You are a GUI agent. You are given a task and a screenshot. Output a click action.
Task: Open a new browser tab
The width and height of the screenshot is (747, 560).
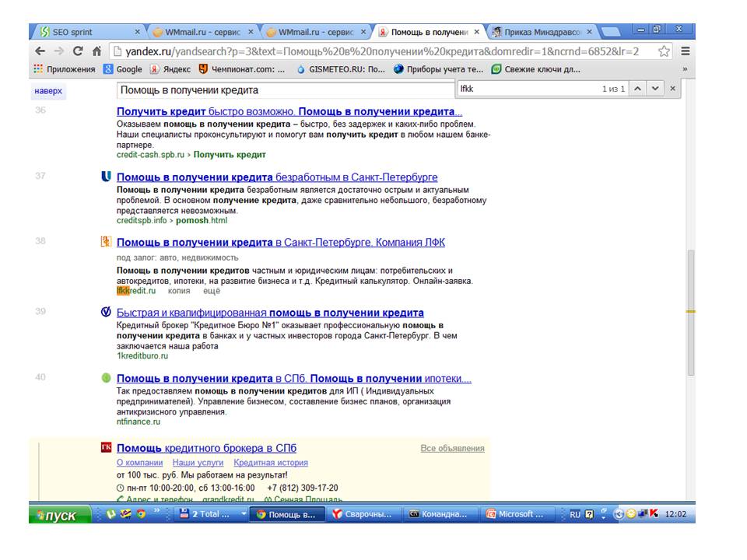pyautogui.click(x=612, y=33)
